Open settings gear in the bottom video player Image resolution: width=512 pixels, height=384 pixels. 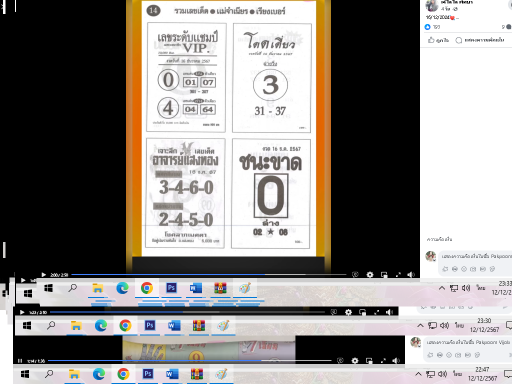tap(355, 361)
